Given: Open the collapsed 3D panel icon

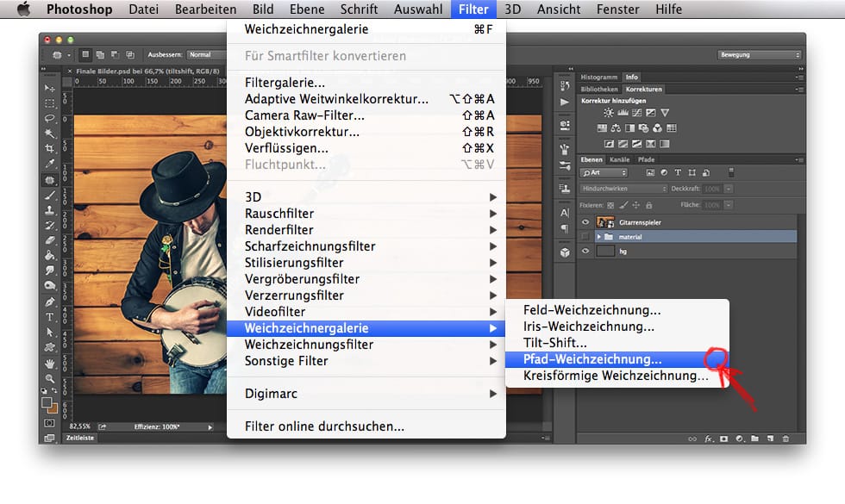Looking at the screenshot, I should click(x=565, y=252).
